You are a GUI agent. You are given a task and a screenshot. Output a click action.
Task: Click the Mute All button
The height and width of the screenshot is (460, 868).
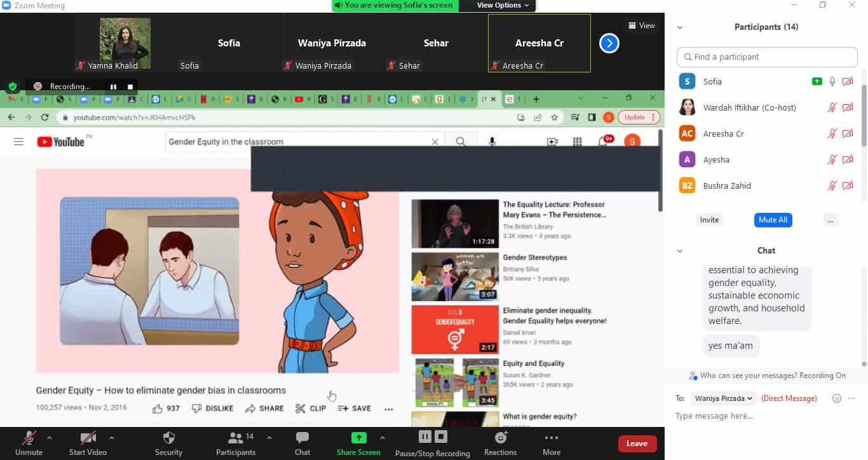pos(773,220)
